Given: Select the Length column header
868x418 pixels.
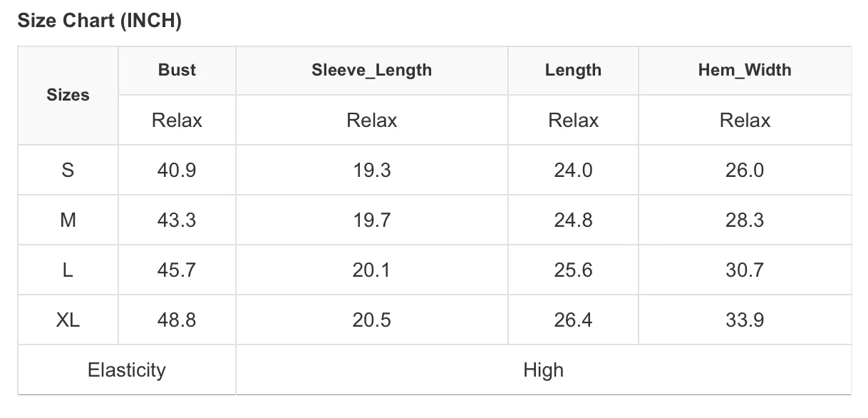Looking at the screenshot, I should pos(573,70).
